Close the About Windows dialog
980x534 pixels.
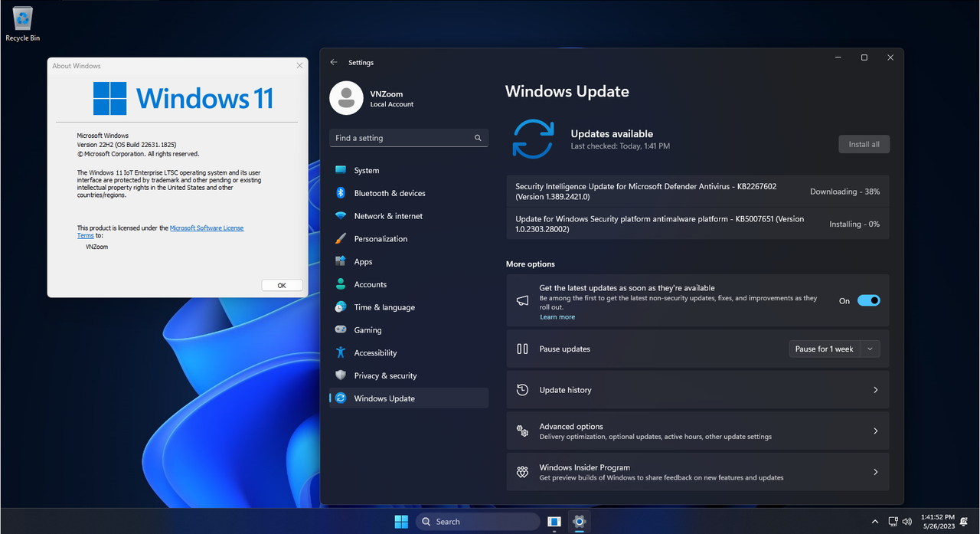tap(299, 66)
